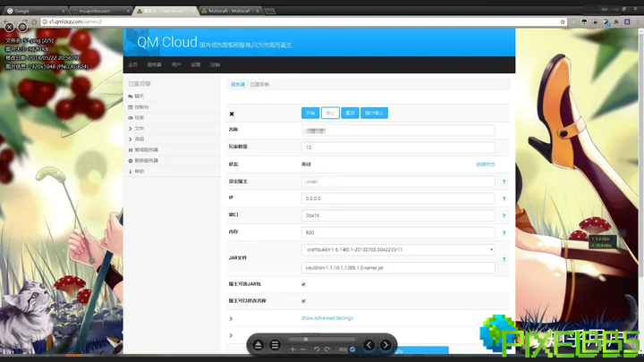Click the players gamepad icon in sidebar
The height and width of the screenshot is (362, 644).
click(131, 118)
